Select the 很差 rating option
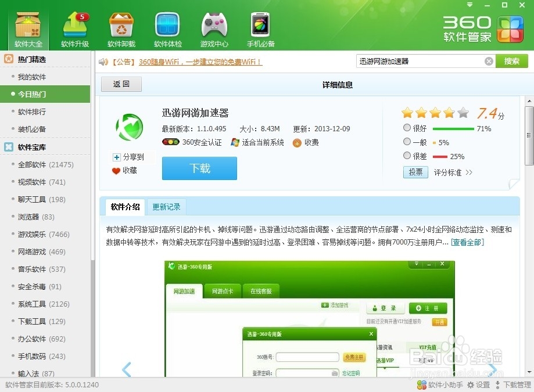The width and height of the screenshot is (534, 392). [407, 156]
